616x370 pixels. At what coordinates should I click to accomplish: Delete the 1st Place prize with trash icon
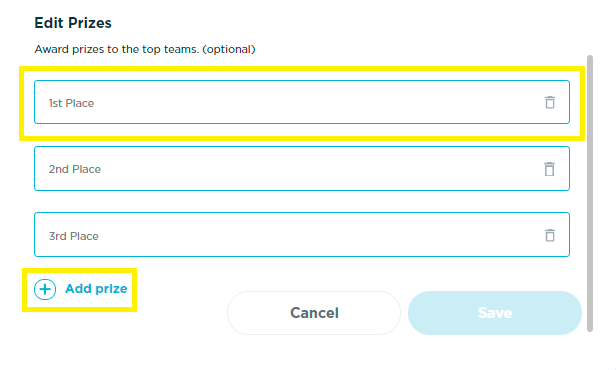[x=550, y=102]
